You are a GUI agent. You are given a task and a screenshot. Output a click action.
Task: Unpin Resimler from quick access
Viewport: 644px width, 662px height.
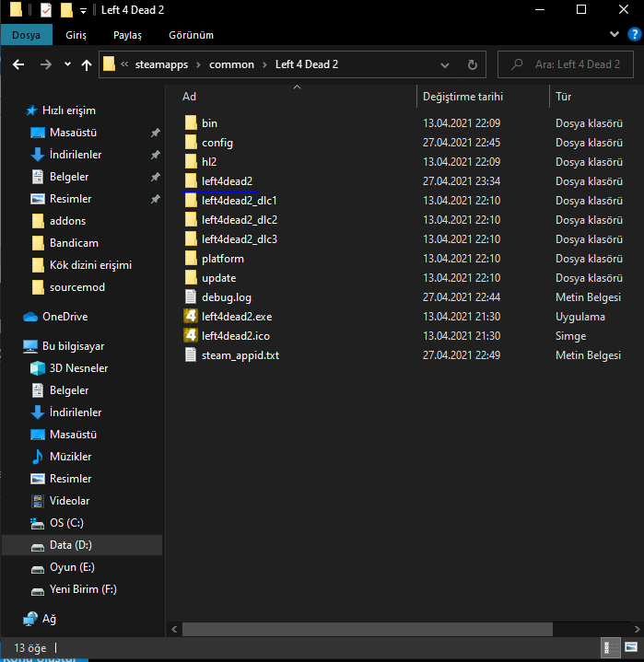pyautogui.click(x=155, y=199)
